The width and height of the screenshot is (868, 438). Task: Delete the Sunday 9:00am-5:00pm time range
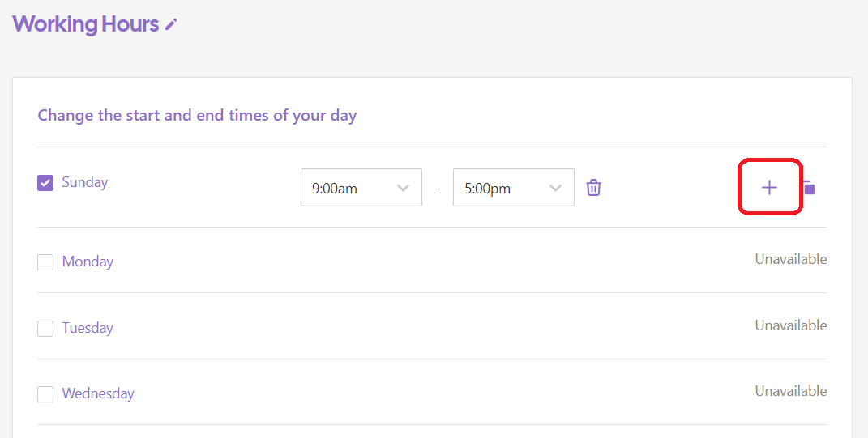593,188
